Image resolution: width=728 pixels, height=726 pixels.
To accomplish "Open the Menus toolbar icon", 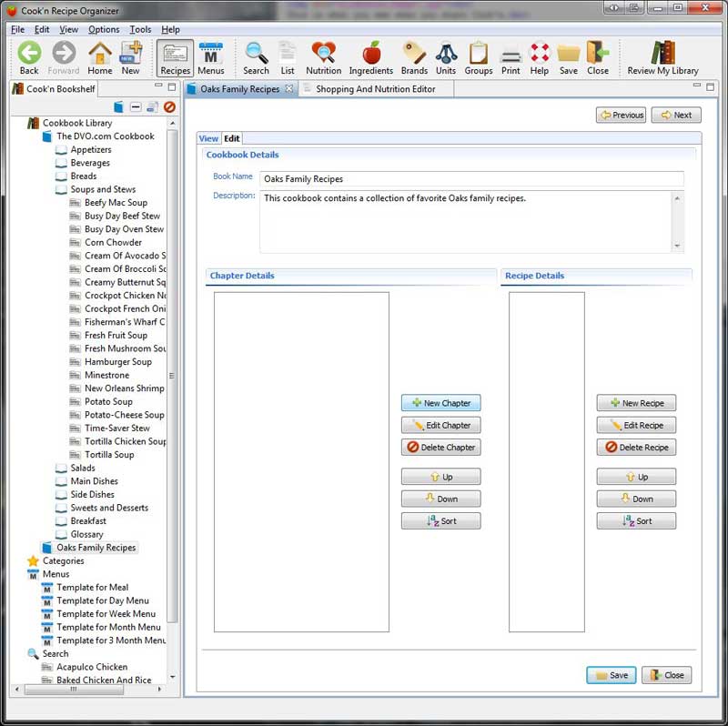I will (x=211, y=58).
